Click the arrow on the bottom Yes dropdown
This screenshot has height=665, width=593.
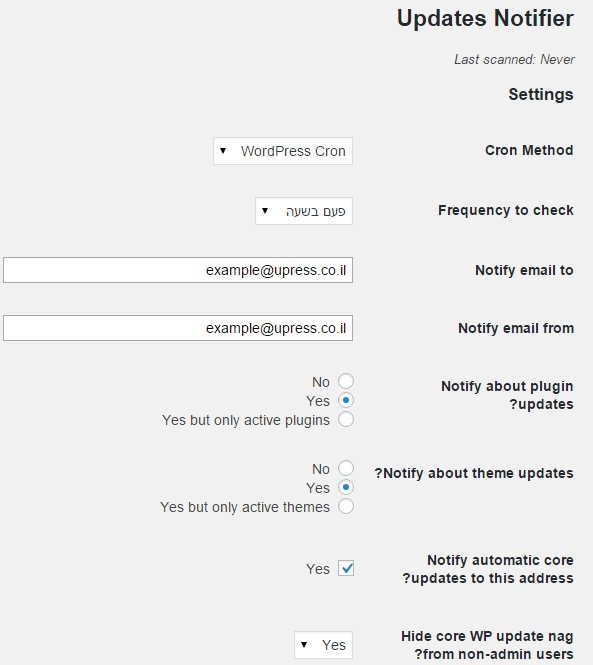click(x=304, y=645)
